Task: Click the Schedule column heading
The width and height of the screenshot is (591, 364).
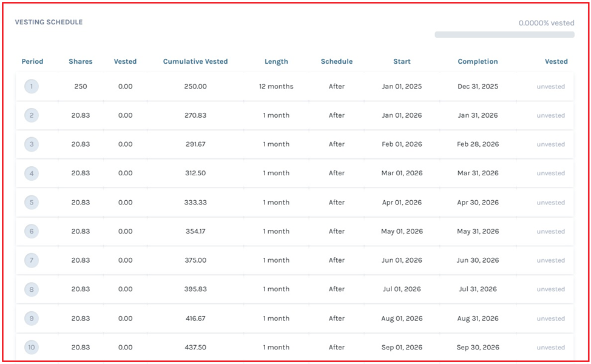Action: pyautogui.click(x=337, y=61)
